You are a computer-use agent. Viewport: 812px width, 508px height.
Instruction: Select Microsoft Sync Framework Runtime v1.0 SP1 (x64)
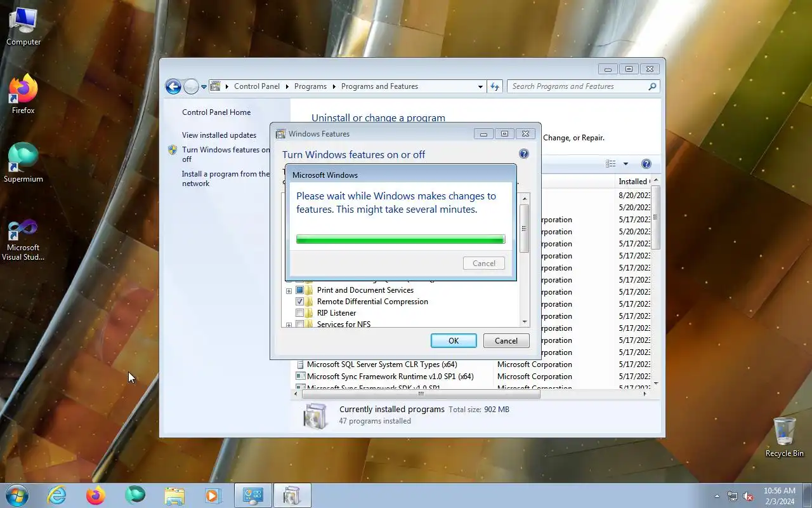pos(390,377)
